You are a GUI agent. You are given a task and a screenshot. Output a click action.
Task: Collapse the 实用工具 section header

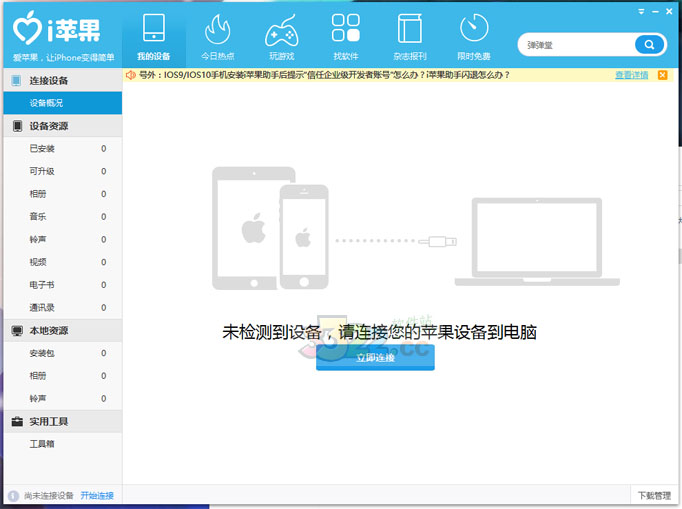(63, 422)
